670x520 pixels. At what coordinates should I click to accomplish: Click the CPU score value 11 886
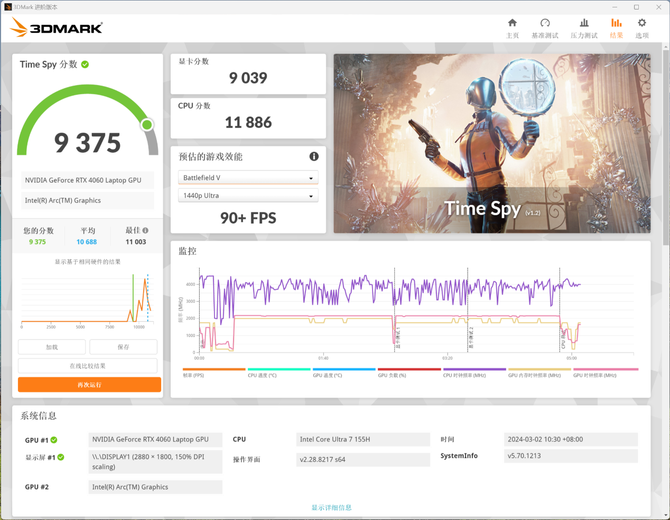pyautogui.click(x=248, y=123)
